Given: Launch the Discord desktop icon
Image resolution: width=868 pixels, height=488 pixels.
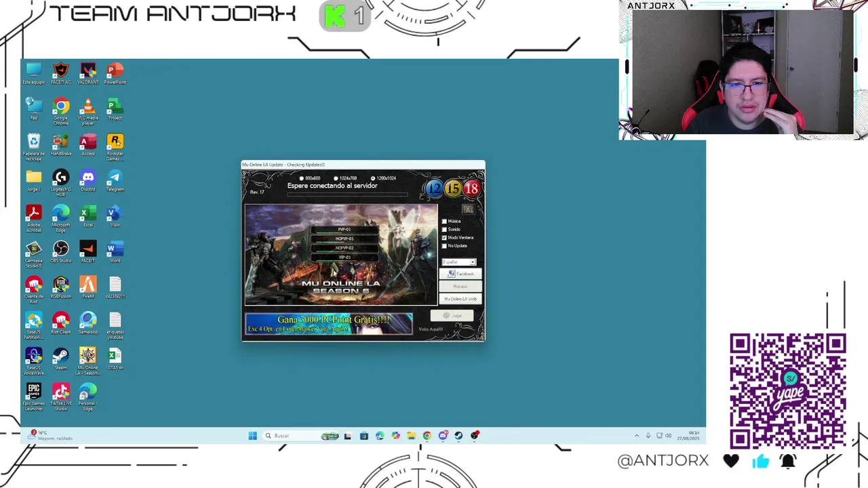Looking at the screenshot, I should coord(88,180).
